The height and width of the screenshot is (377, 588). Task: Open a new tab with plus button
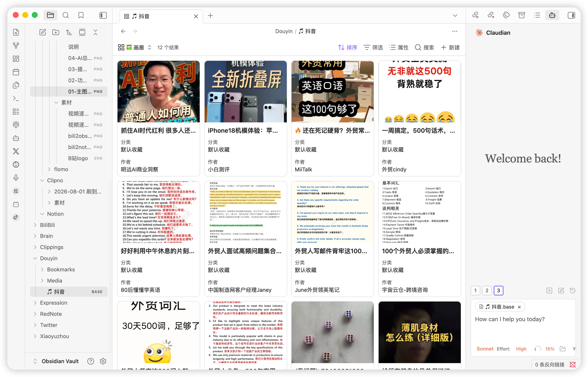(211, 16)
